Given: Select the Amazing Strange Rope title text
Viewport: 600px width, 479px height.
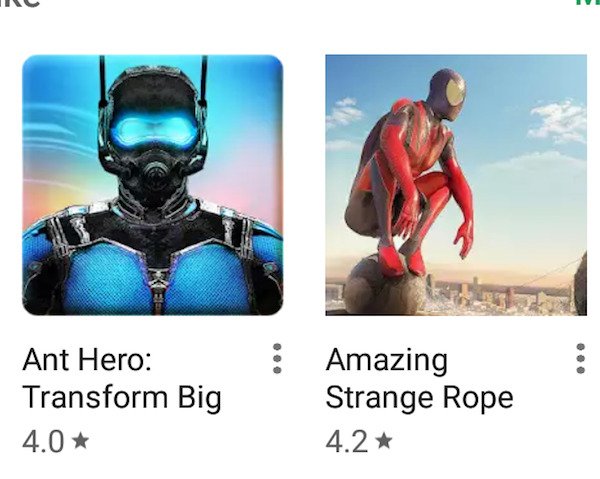Looking at the screenshot, I should click(x=419, y=379).
